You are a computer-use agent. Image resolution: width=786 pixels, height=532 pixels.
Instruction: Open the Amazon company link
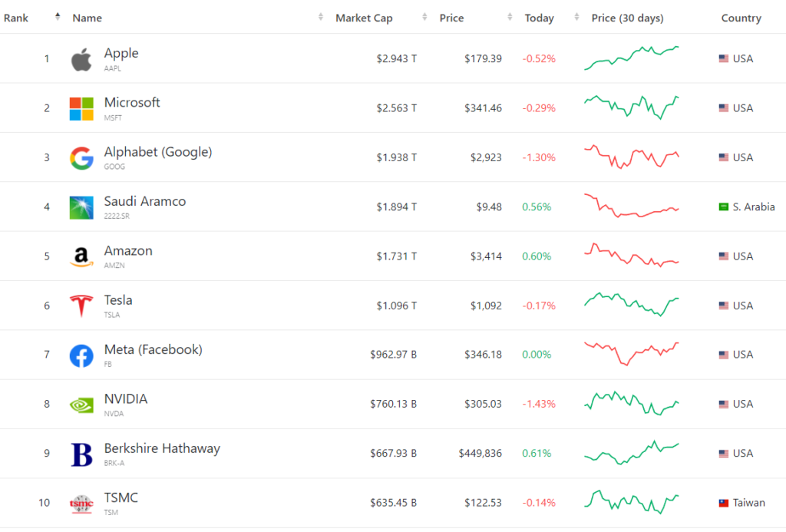click(x=128, y=251)
